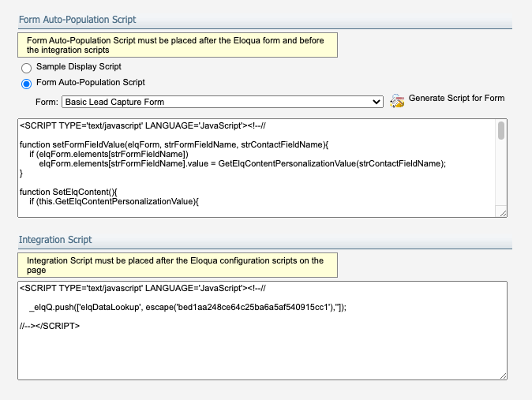The width and height of the screenshot is (532, 400).
Task: Click the 'Form:' label text
Action: click(x=47, y=102)
